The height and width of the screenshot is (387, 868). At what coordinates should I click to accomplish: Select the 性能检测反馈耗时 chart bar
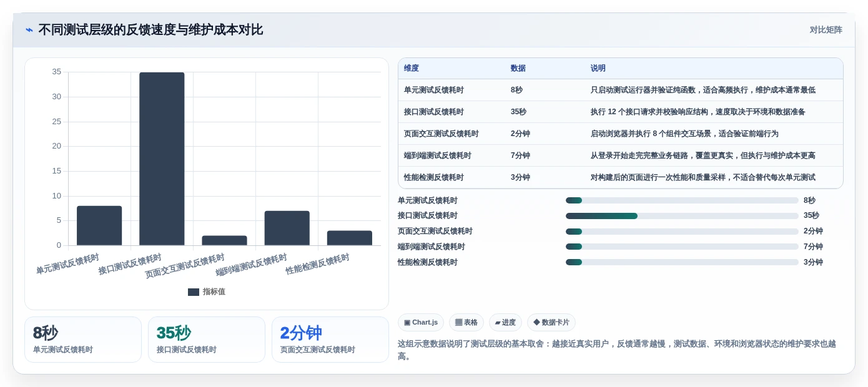(x=349, y=238)
